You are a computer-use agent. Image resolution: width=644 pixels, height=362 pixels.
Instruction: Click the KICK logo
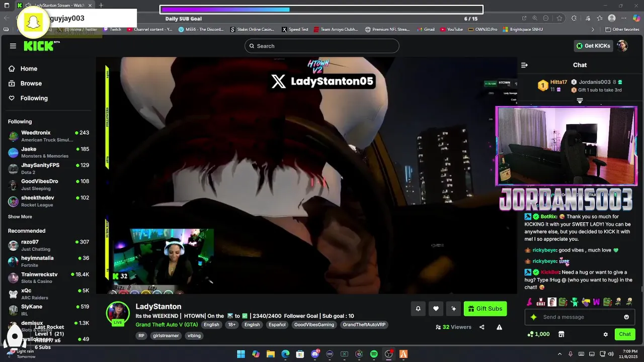(41, 46)
